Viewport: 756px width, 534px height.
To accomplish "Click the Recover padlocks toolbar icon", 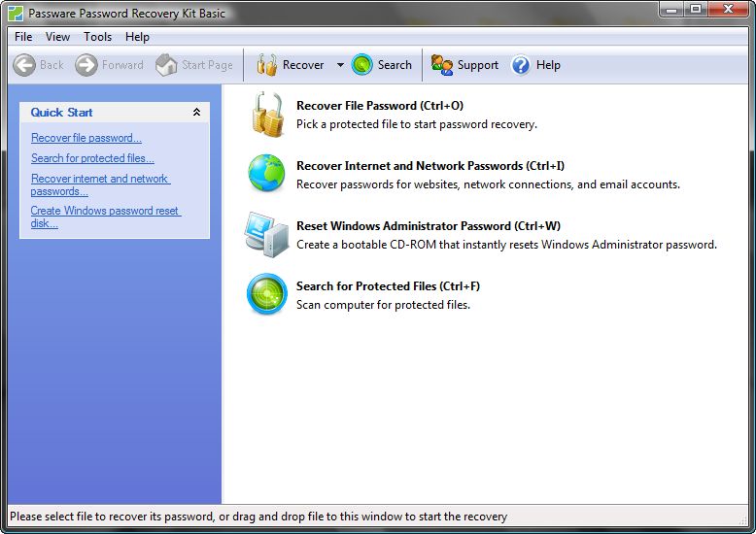I will (266, 65).
